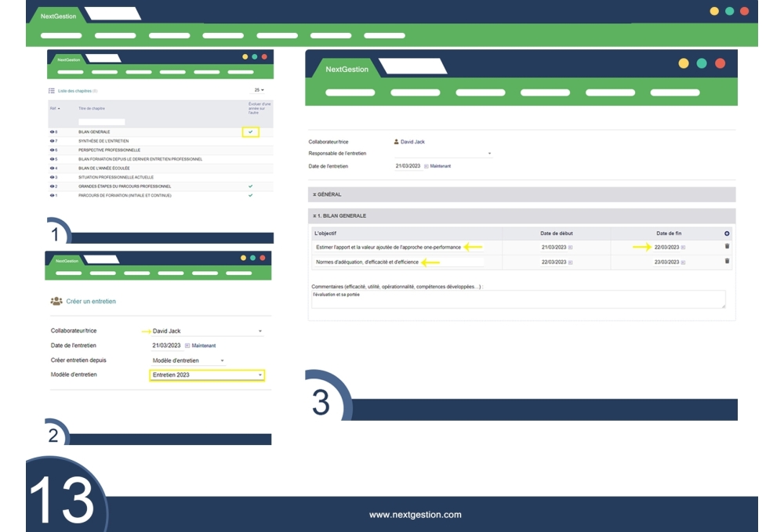Screen dimensions: 784x532
Task: Click the Titre de chapitre filter field
Action: [x=101, y=121]
